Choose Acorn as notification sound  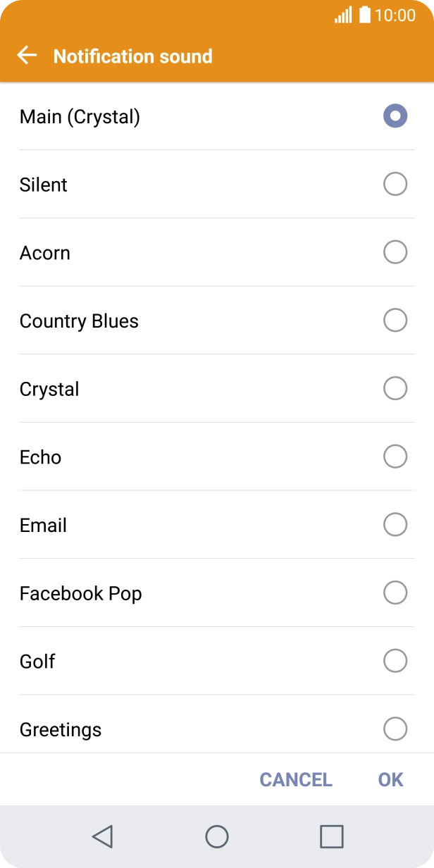[x=395, y=252]
